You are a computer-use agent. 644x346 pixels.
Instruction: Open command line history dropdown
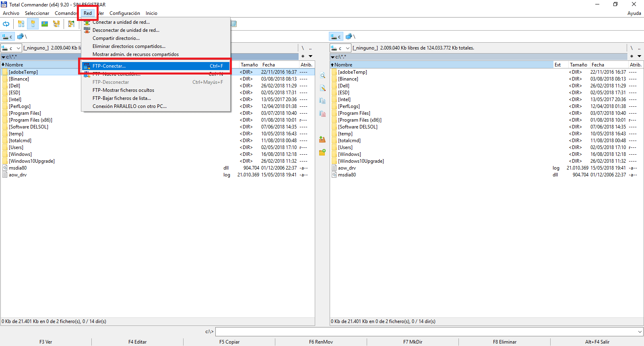pos(640,331)
